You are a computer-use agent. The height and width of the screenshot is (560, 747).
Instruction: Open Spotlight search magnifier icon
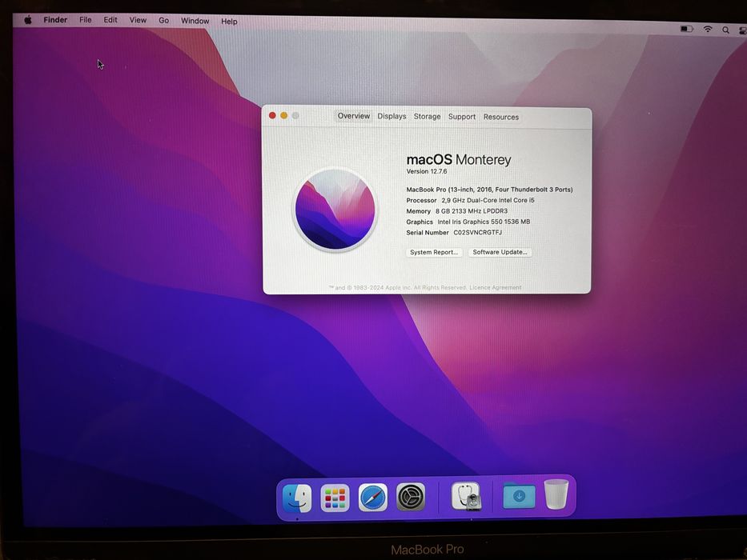[x=725, y=30]
